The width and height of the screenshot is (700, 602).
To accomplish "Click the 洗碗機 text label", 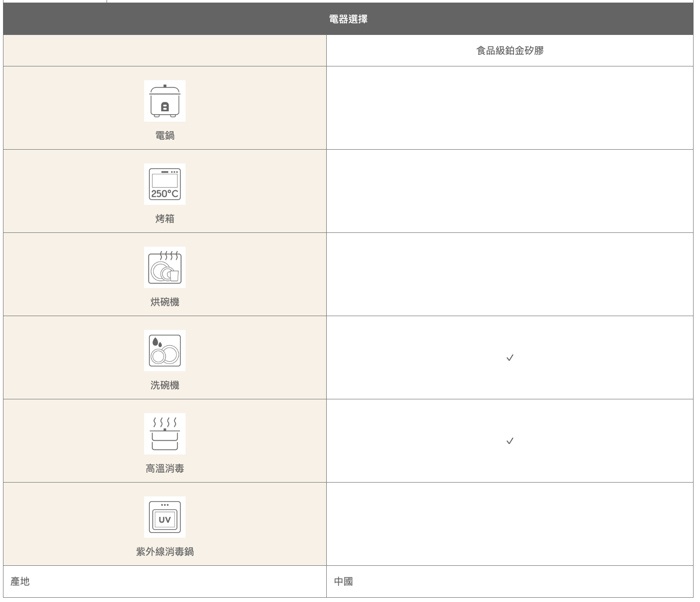I will (164, 386).
